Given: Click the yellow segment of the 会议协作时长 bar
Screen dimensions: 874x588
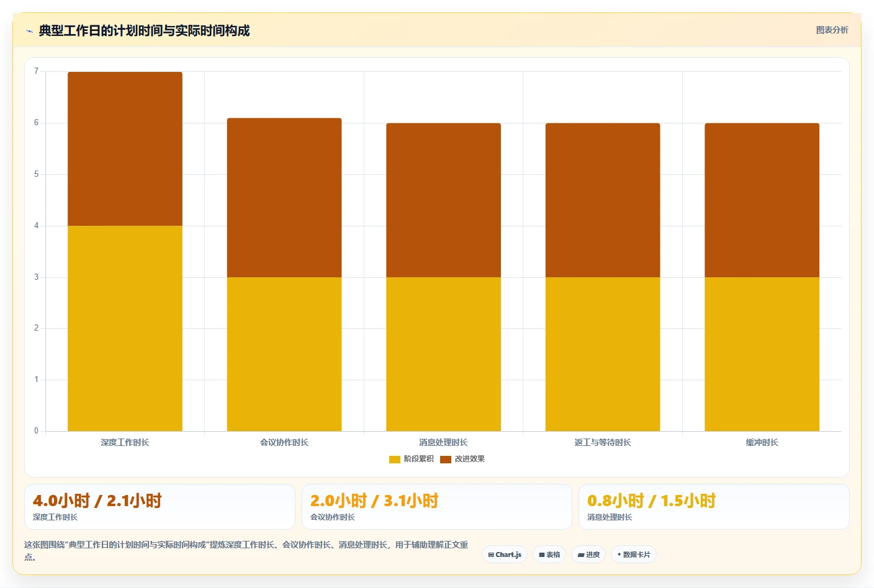Looking at the screenshot, I should click(x=284, y=354).
